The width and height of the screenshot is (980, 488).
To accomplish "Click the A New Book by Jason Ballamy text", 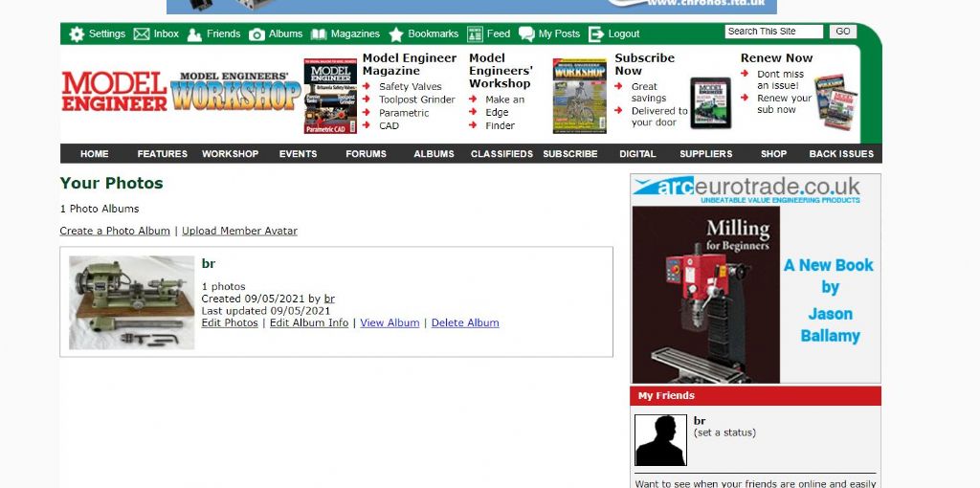I will pyautogui.click(x=830, y=300).
